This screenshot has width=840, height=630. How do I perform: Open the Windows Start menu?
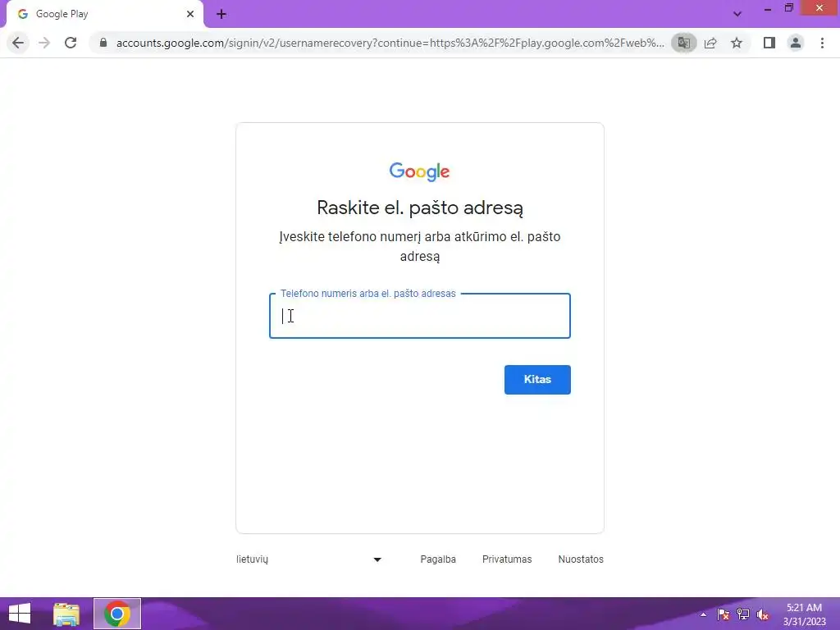(20, 614)
